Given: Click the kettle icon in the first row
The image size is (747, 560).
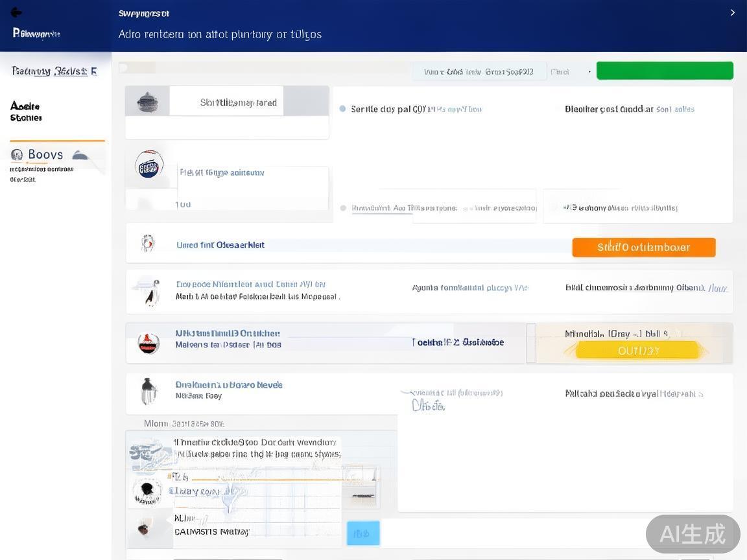Looking at the screenshot, I should pyautogui.click(x=148, y=101).
